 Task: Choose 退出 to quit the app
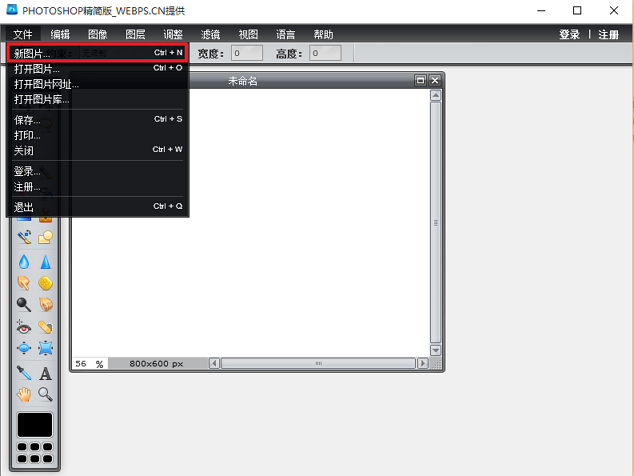click(97, 207)
